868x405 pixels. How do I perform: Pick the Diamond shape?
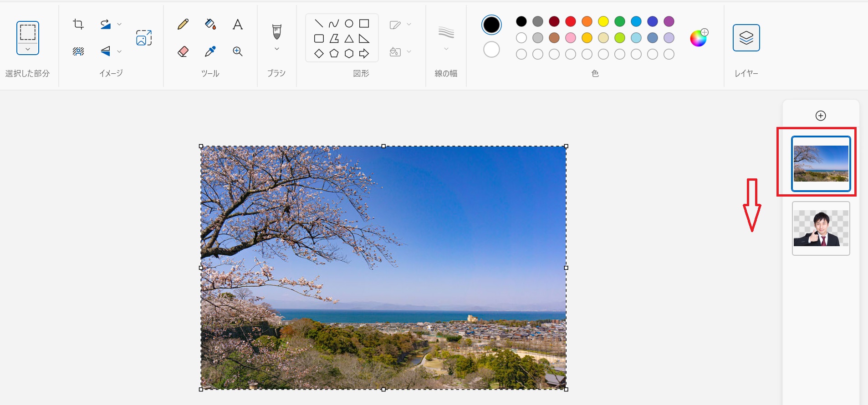[319, 54]
